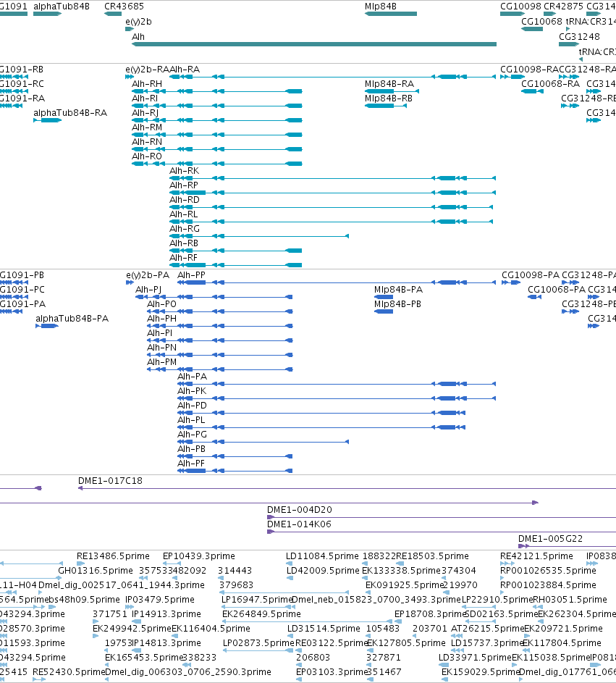Click the Alh gene label
This screenshot has width=616, height=683.
[138, 37]
